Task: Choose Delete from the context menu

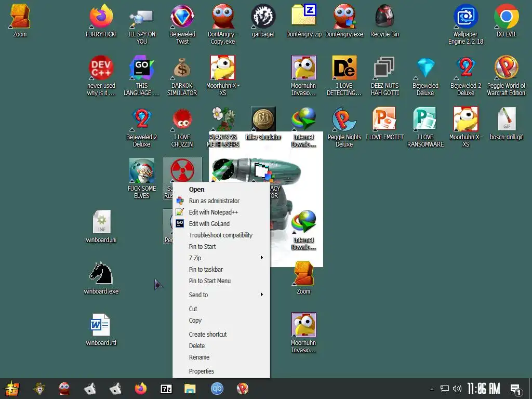Action: [x=221, y=345]
